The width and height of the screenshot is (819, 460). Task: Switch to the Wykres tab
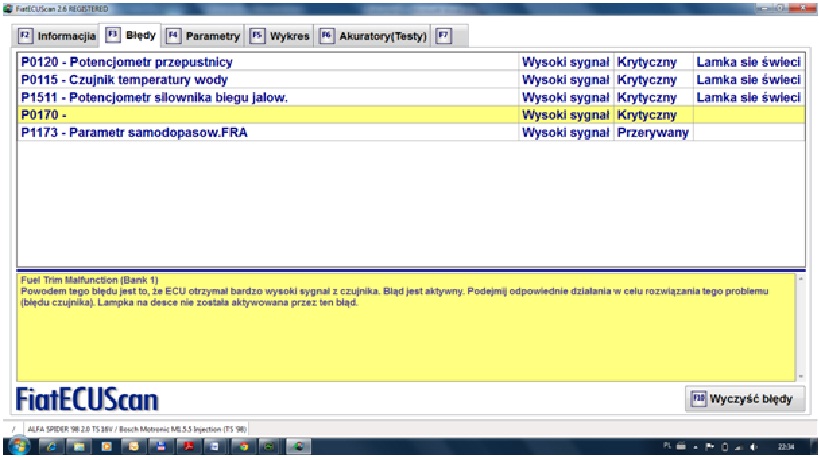[280, 36]
